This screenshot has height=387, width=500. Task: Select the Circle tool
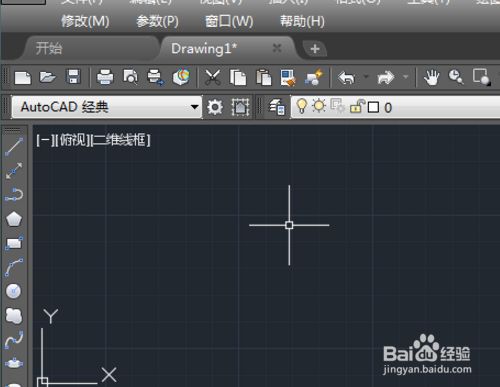click(14, 291)
